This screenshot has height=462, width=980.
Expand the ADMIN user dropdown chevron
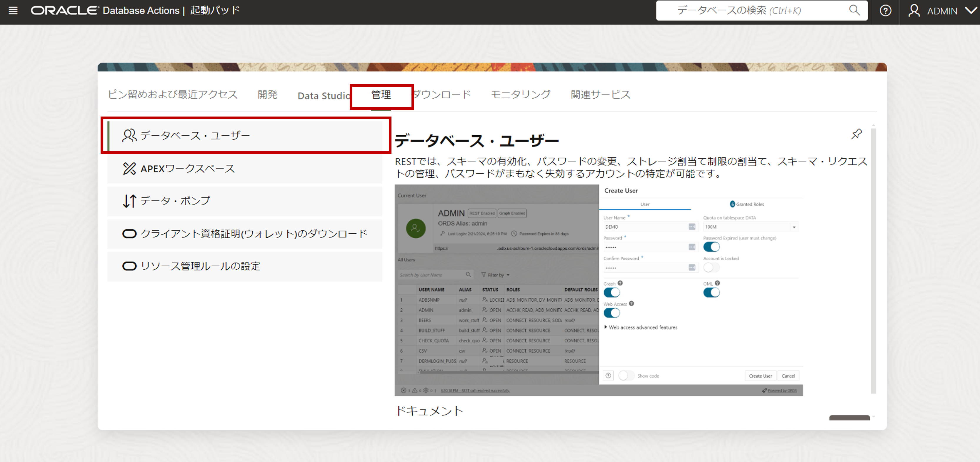click(971, 10)
